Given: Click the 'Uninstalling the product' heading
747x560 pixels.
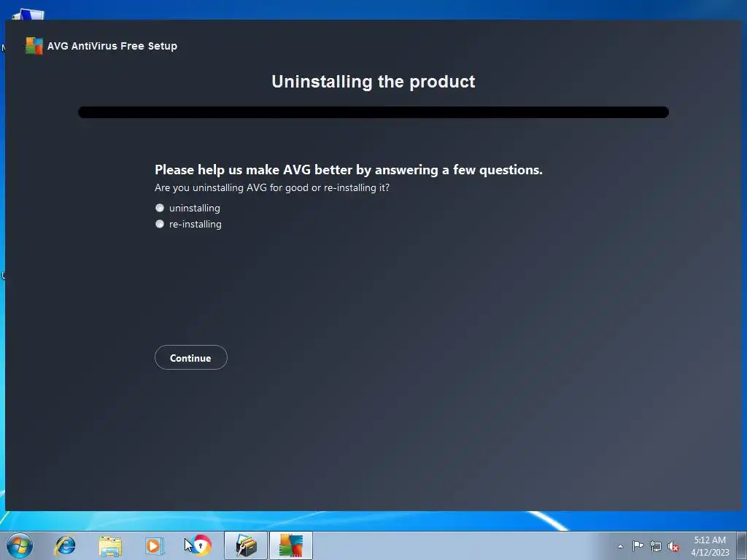Looking at the screenshot, I should click(x=373, y=82).
